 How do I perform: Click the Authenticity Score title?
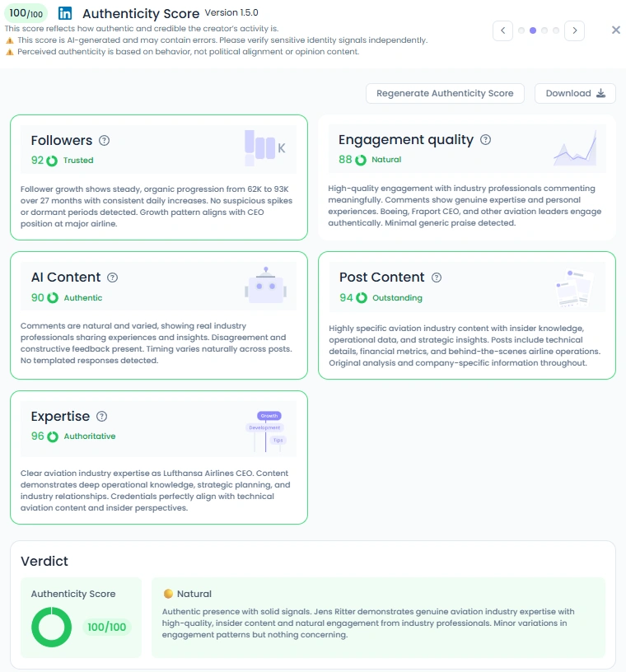(141, 14)
